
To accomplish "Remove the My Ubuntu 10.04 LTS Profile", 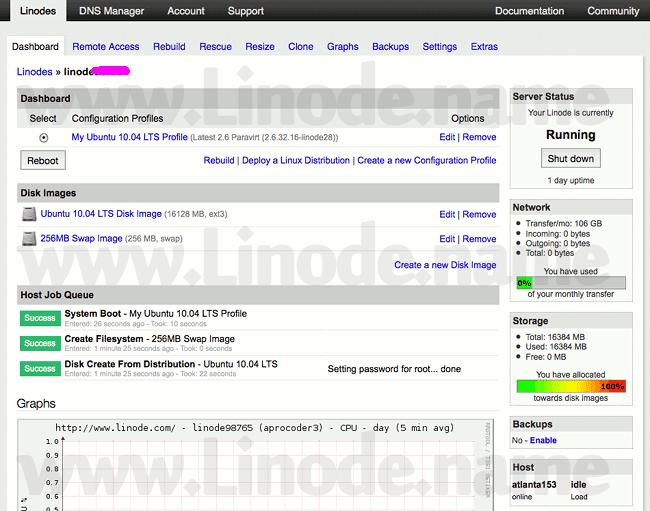I will point(479,137).
